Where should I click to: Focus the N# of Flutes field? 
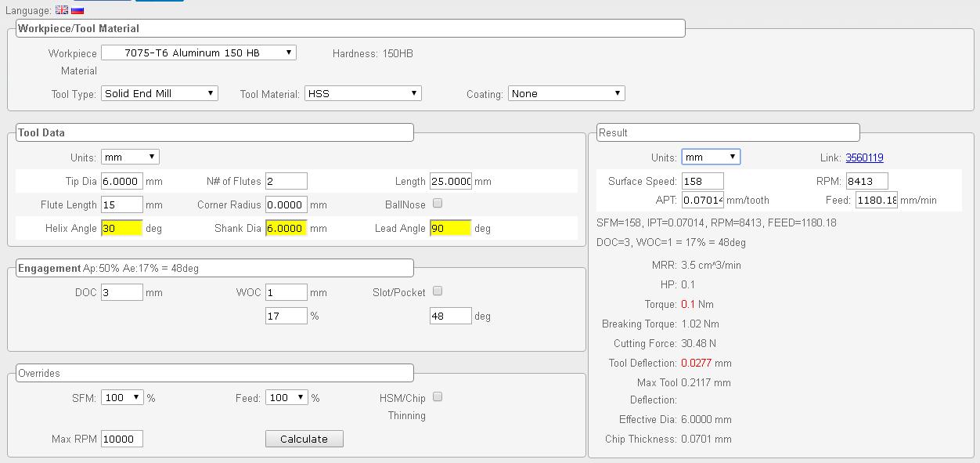pos(286,181)
